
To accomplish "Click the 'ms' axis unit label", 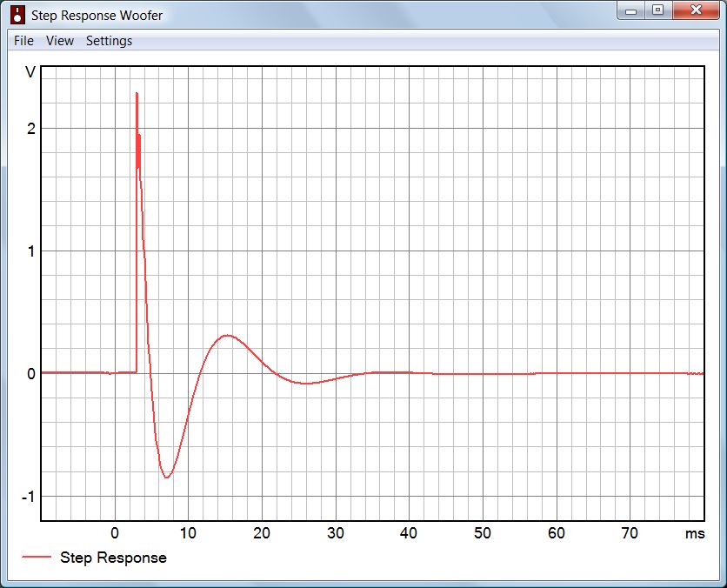I will pos(695,534).
